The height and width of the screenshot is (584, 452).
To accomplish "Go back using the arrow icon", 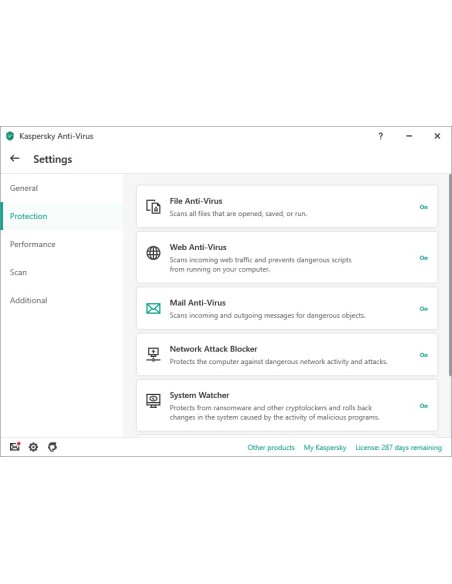I will tap(15, 158).
